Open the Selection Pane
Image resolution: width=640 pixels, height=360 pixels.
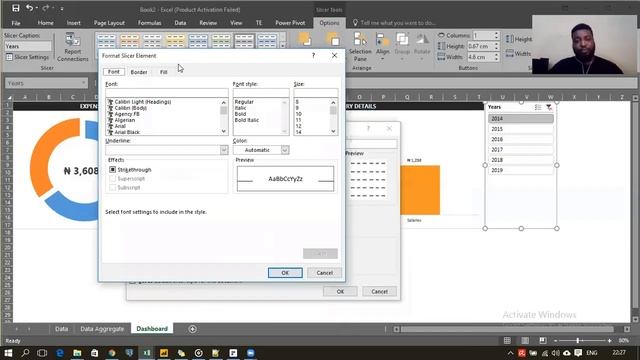click(x=360, y=47)
